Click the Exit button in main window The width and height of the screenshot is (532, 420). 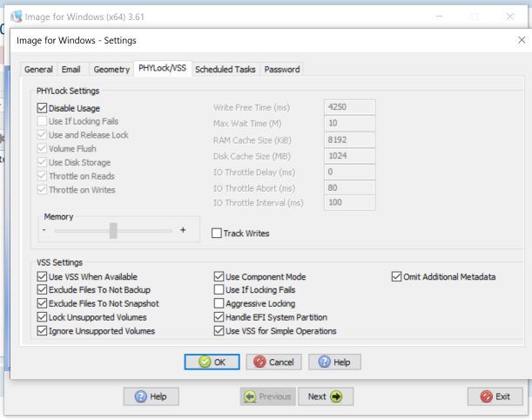(495, 396)
